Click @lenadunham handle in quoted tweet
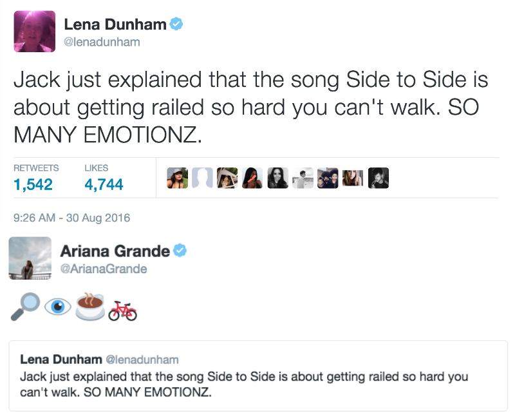 142,360
